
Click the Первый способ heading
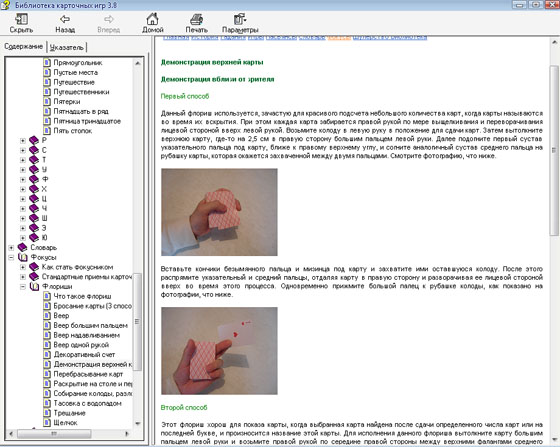pos(185,96)
